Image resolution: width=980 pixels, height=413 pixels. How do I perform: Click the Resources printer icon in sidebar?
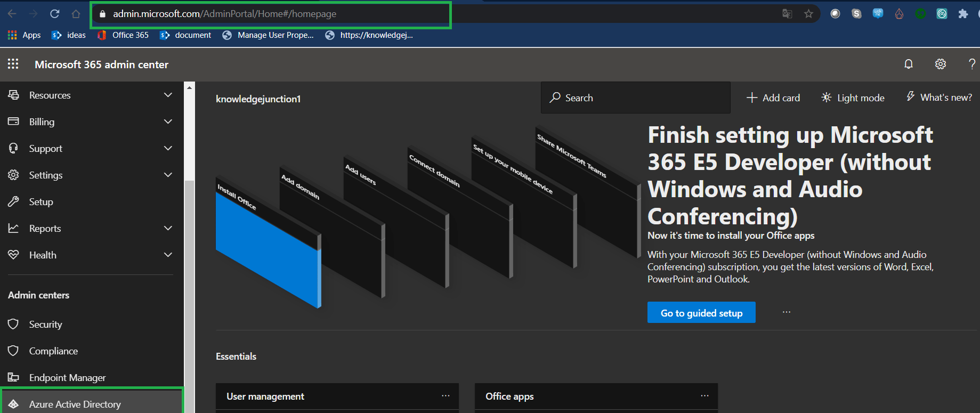pyautogui.click(x=14, y=95)
